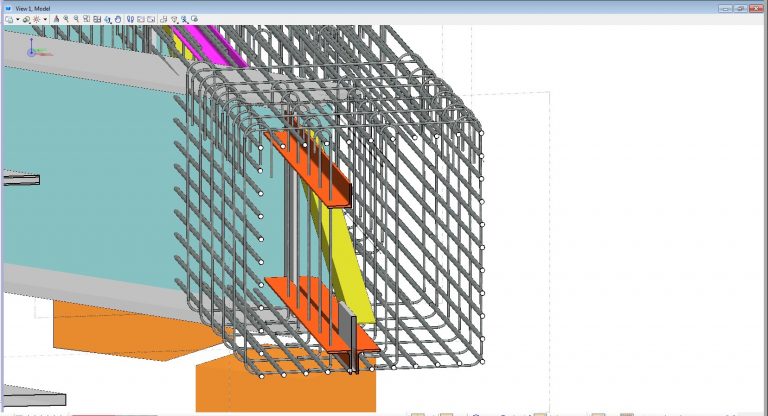Image resolution: width=768 pixels, height=416 pixels.
Task: Click the Adjust View Brightness sun icon
Action: (x=36, y=19)
